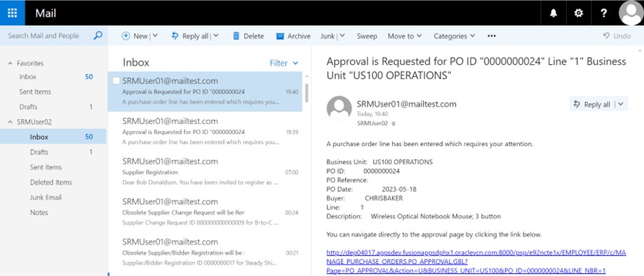Open notifications bell icon
Screen dimensions: 644x276
pos(553,13)
